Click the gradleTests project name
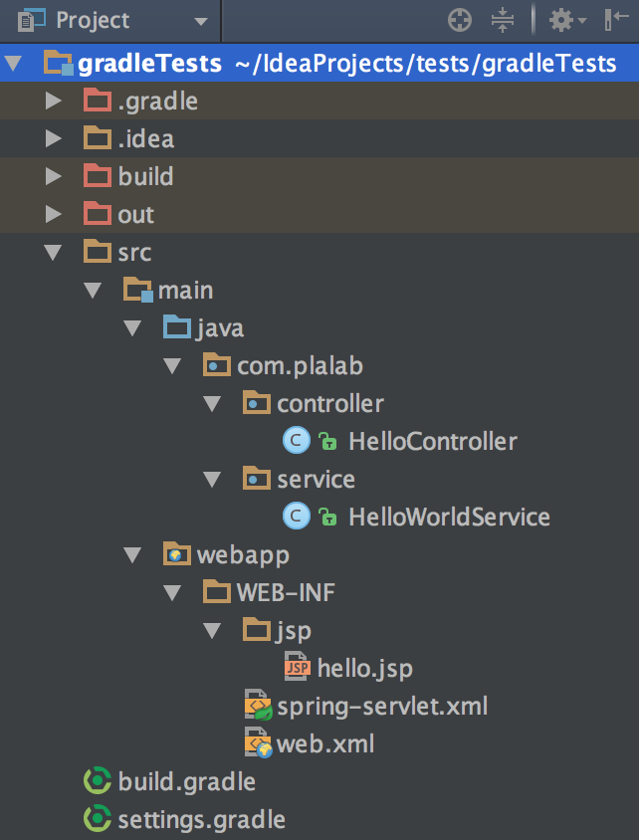The image size is (639, 840). [x=150, y=65]
